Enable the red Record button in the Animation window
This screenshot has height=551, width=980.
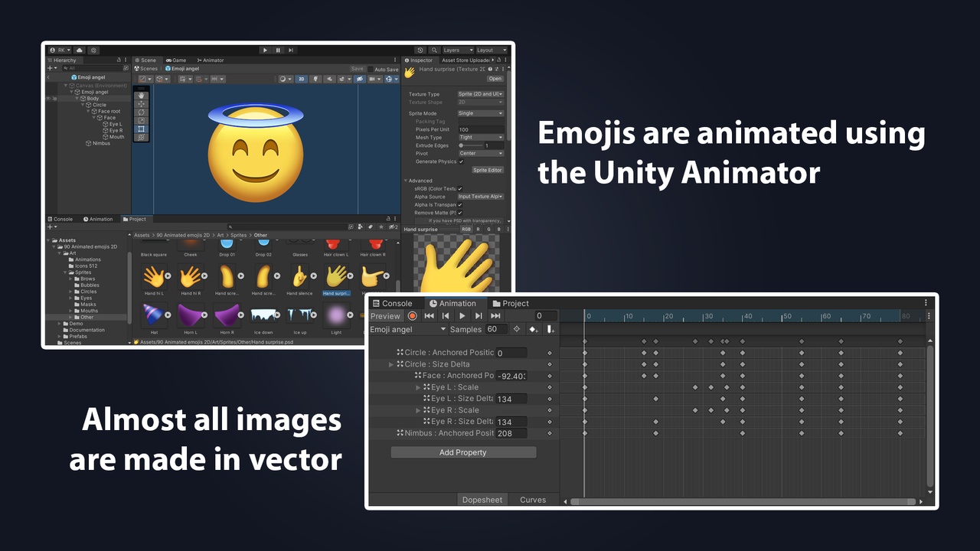pyautogui.click(x=413, y=315)
